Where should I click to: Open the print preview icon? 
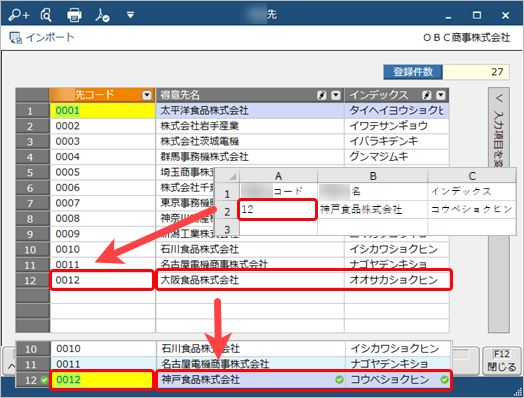coord(46,15)
